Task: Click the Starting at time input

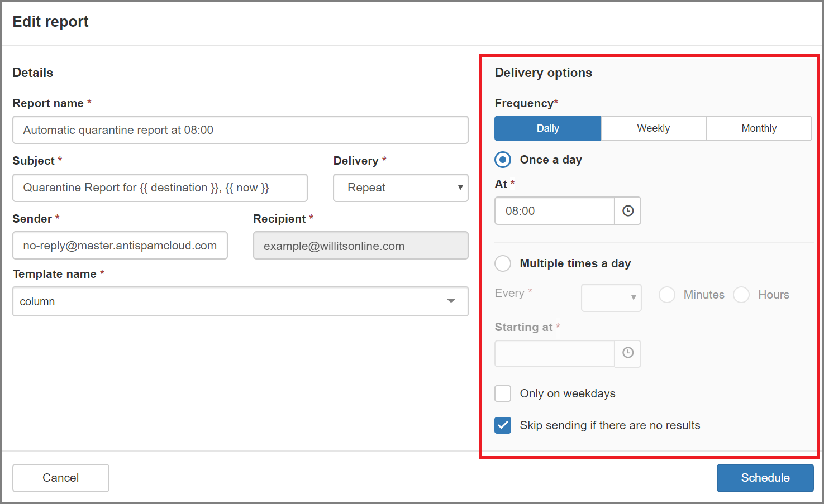Action: point(554,353)
